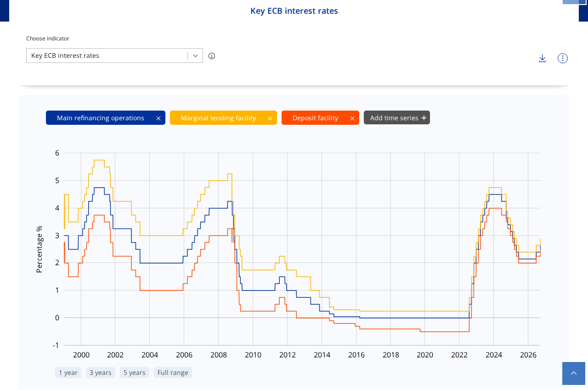588x390 pixels.
Task: Set chart range to 1 year
Action: click(68, 373)
